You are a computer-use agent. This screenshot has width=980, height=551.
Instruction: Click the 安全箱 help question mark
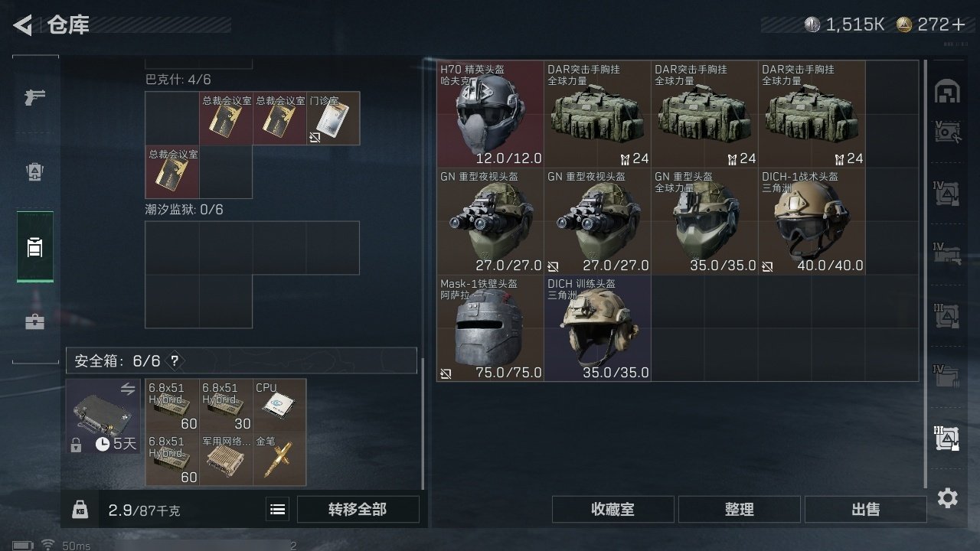pyautogui.click(x=175, y=360)
